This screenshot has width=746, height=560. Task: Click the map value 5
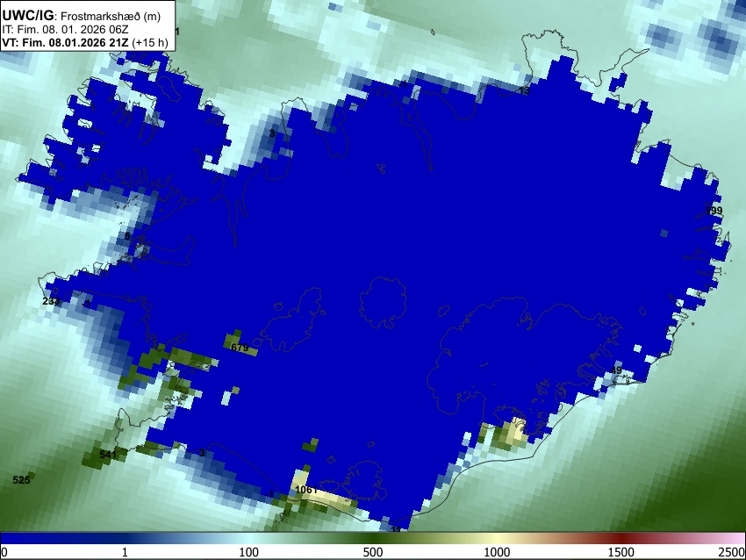tap(127, 236)
